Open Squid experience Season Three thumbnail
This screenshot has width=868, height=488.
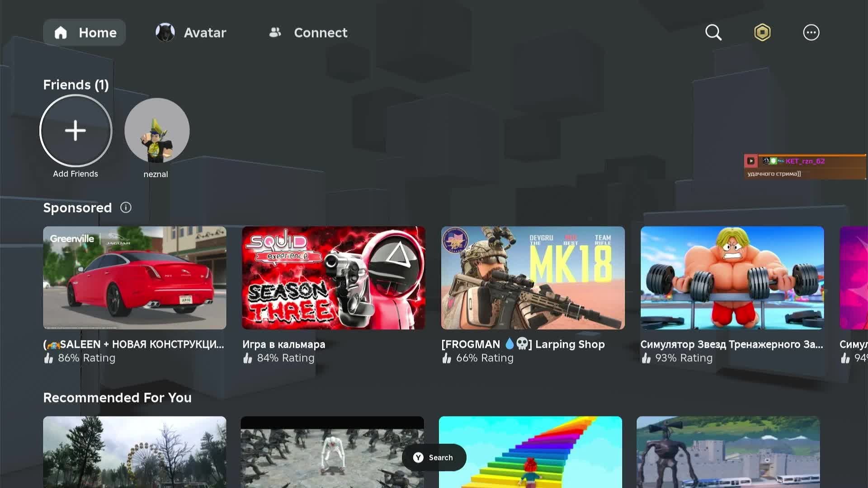(333, 277)
